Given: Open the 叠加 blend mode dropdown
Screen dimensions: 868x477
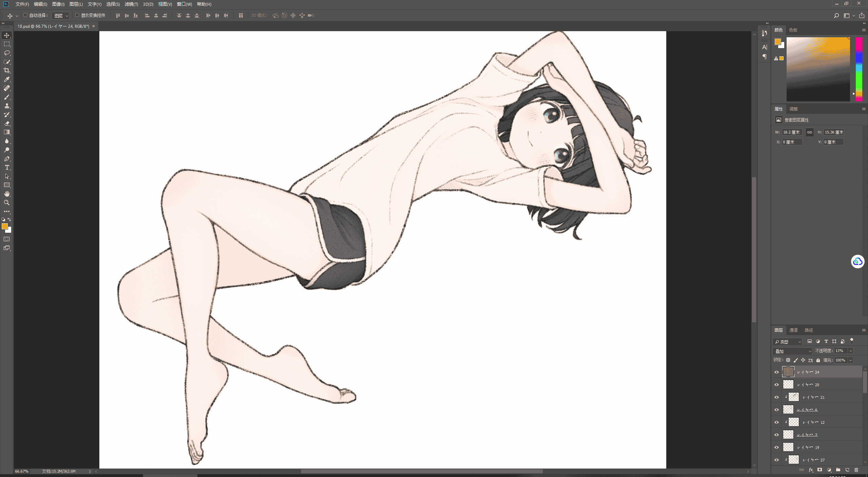Looking at the screenshot, I should 793,351.
